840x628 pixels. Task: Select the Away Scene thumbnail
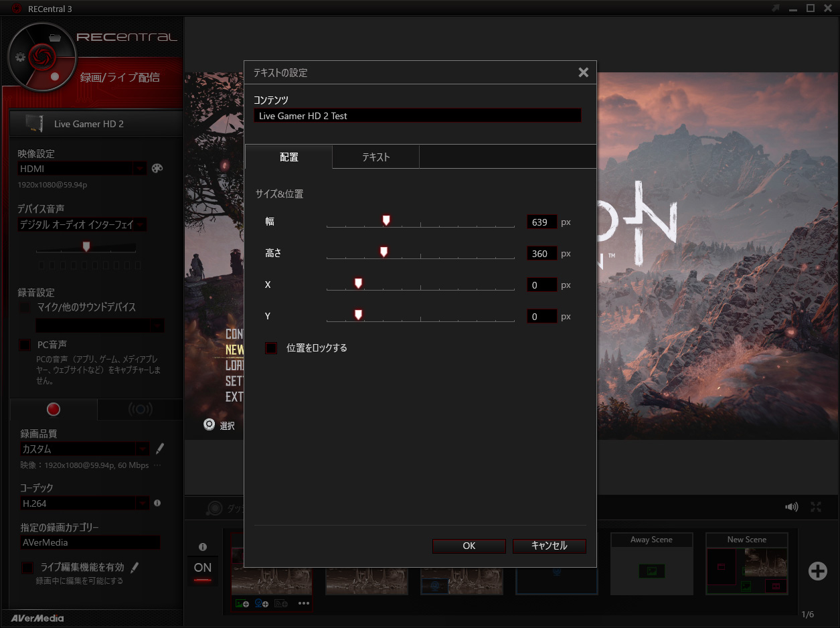click(652, 564)
